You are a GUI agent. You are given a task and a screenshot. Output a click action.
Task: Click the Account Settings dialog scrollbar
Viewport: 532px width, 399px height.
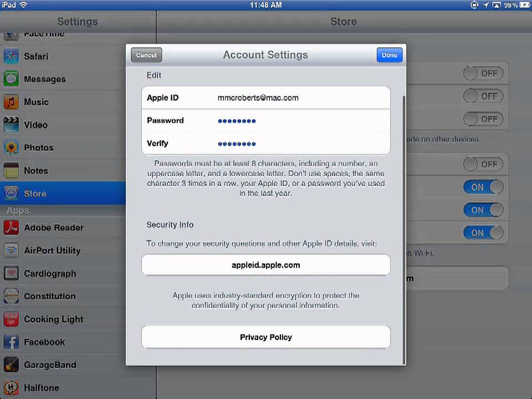pyautogui.click(x=403, y=229)
